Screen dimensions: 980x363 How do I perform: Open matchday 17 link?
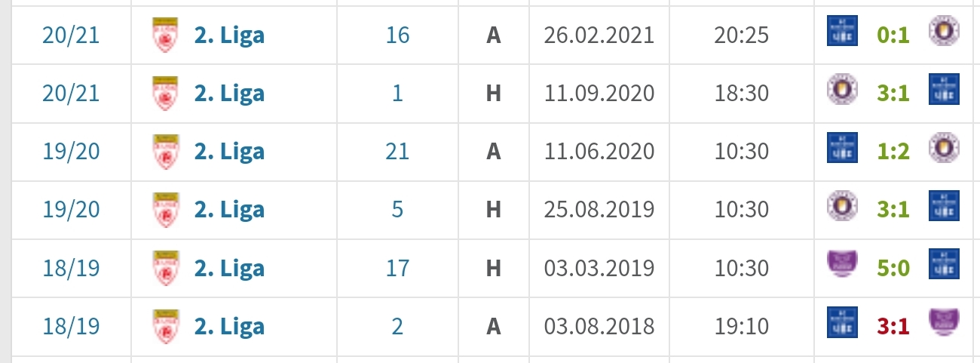pyautogui.click(x=397, y=268)
